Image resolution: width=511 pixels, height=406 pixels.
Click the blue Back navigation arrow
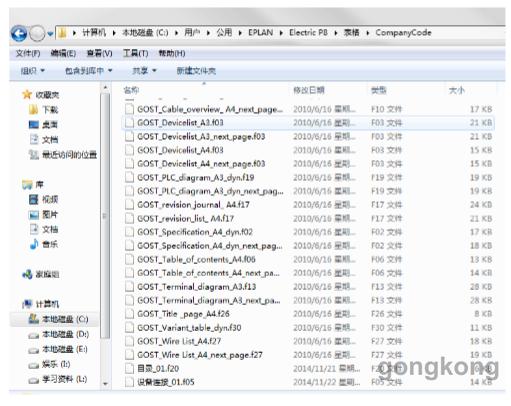[x=19, y=34]
